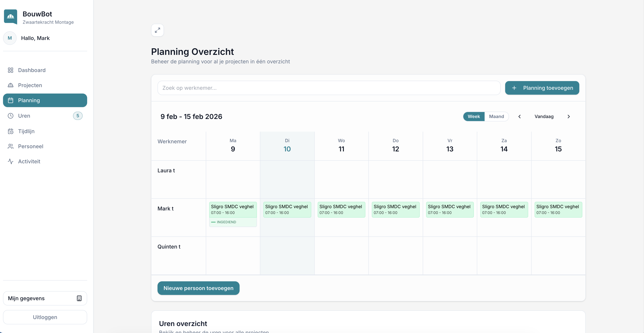Click the expand fullscreen arrows icon
This screenshot has height=333, width=644.
[x=157, y=30]
